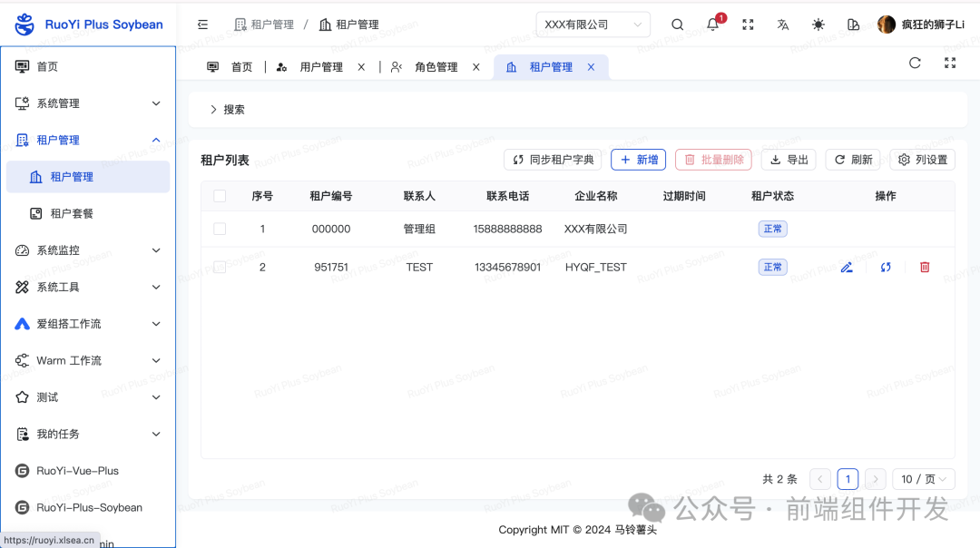Select the checkbox for tenant 951751

click(220, 267)
